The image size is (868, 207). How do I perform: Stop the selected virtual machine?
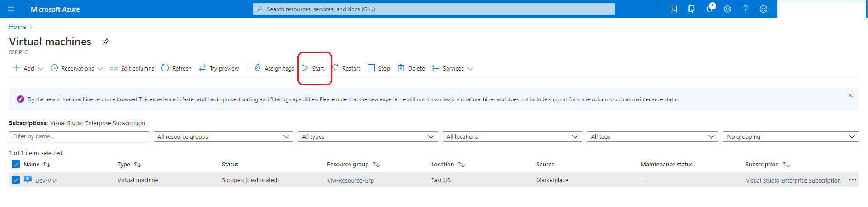tap(379, 68)
